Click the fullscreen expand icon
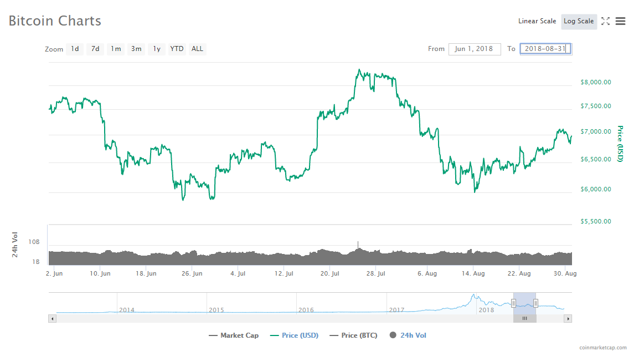The height and width of the screenshot is (356, 644). 605,21
